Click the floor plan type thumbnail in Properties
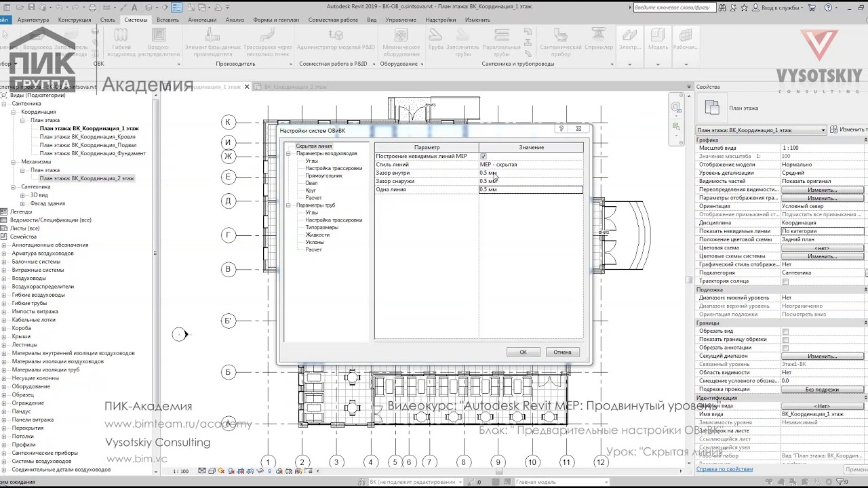This screenshot has width=868, height=488. point(711,107)
